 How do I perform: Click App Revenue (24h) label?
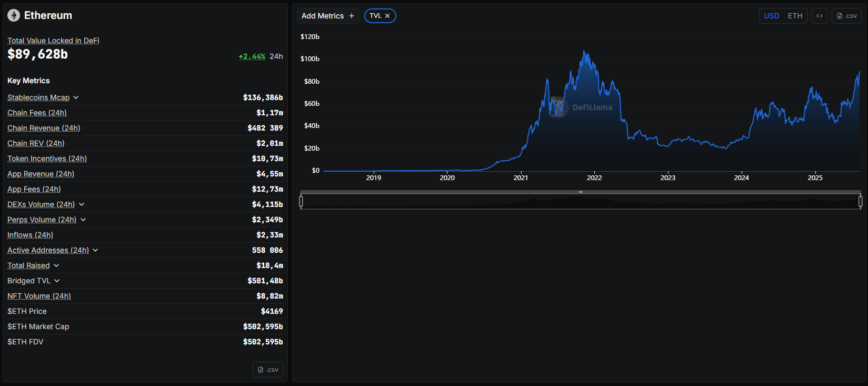(41, 174)
